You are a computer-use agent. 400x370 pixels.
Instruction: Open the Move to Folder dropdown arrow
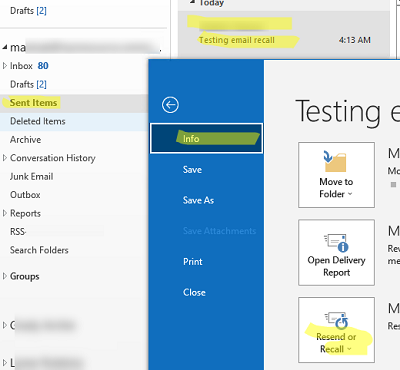pyautogui.click(x=350, y=194)
